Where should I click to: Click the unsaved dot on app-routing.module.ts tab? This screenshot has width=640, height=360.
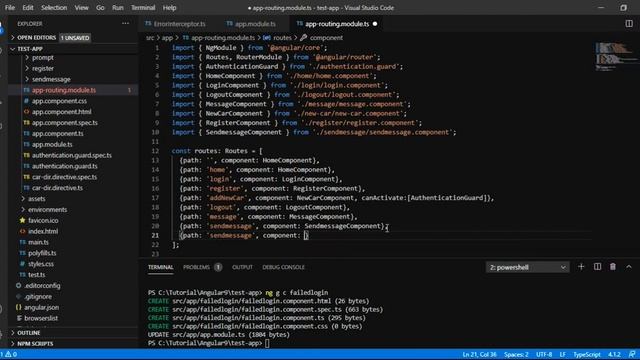pyautogui.click(x=375, y=24)
